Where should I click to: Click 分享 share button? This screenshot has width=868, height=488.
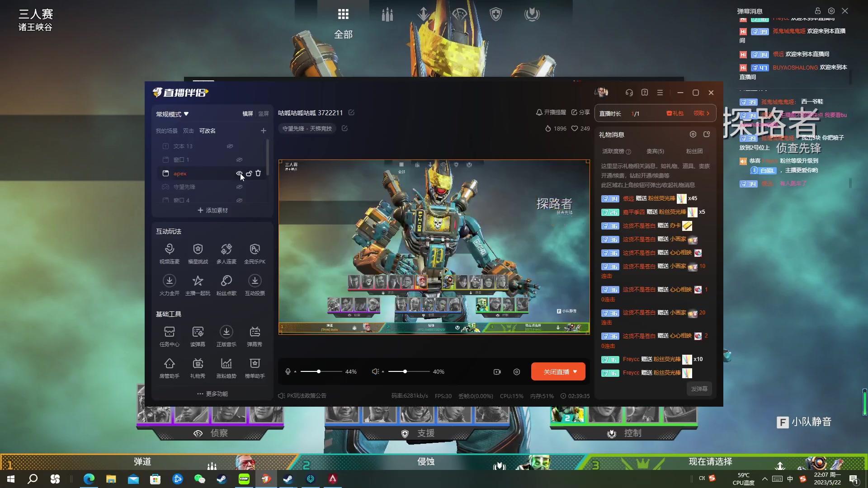pos(580,112)
